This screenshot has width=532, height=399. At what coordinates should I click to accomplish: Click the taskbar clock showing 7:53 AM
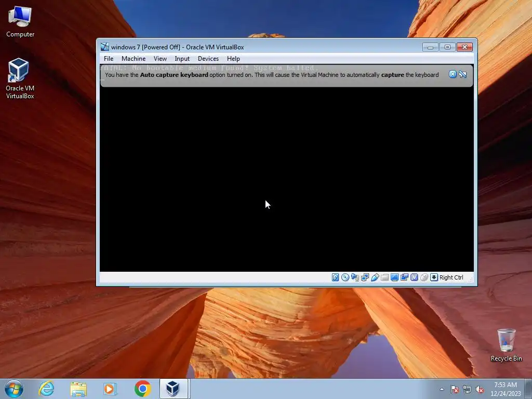(x=506, y=389)
